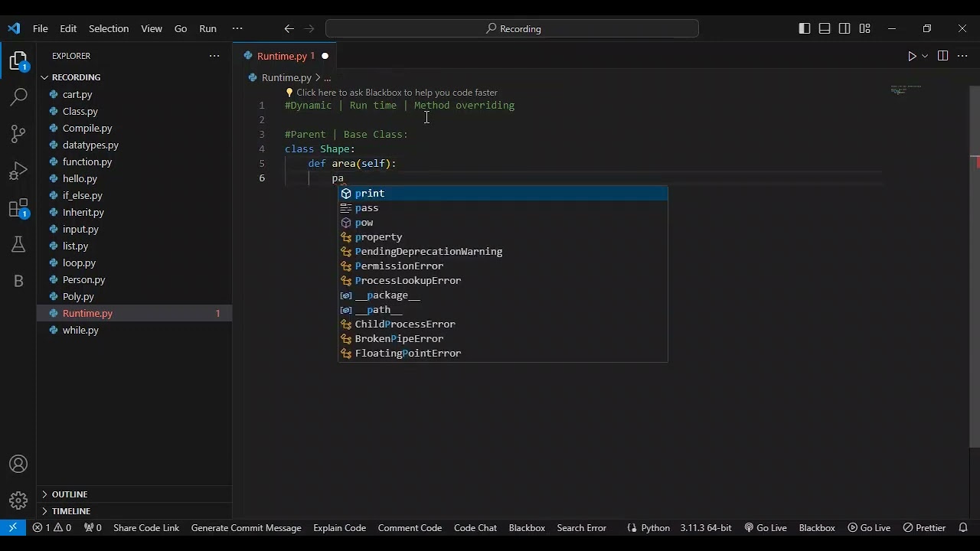
Task: Click the Blackbox help hint link
Action: (x=391, y=93)
